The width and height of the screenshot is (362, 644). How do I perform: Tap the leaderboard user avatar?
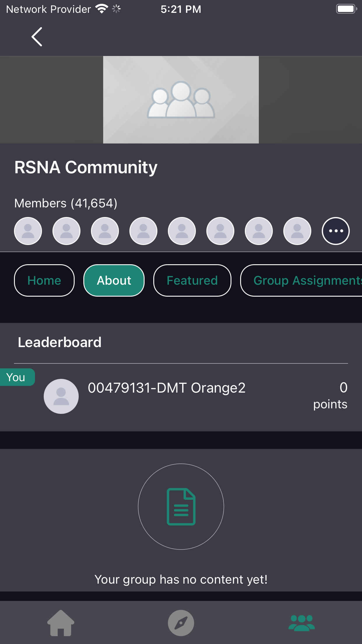tap(61, 396)
